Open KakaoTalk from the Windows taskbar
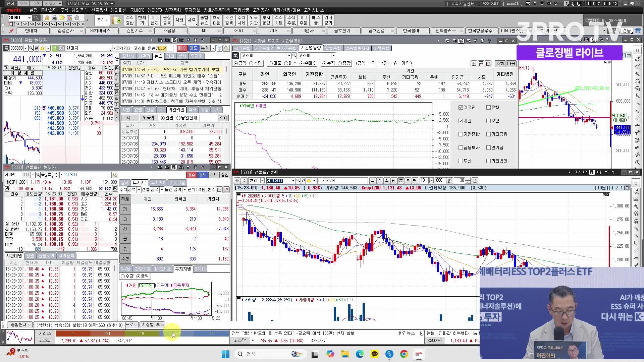Screen dimensions: 644x362 [x=374, y=354]
